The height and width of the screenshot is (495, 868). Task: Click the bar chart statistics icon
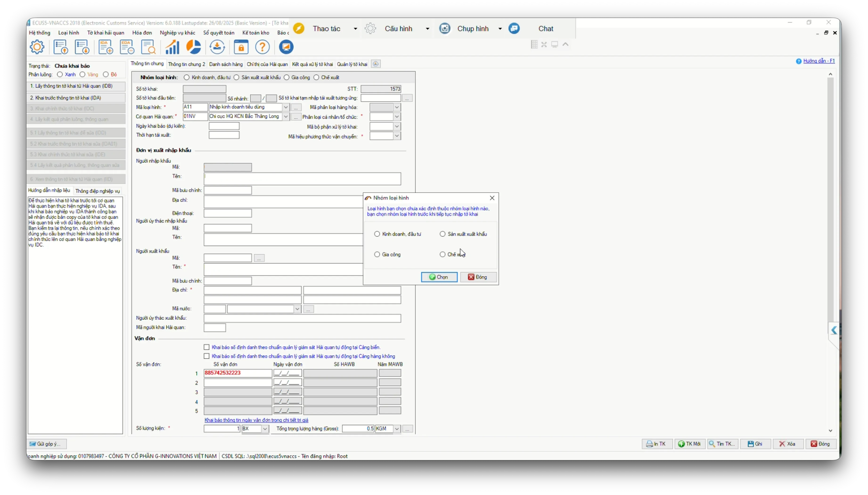tap(172, 47)
